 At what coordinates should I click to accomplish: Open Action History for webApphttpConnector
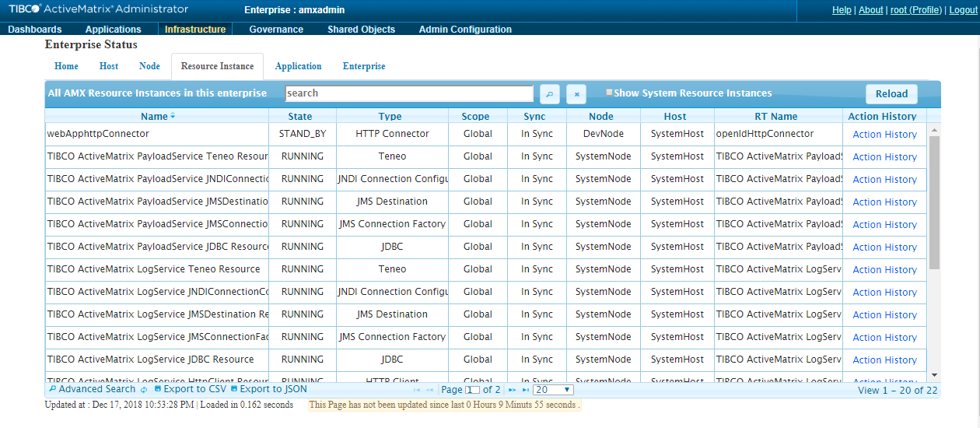884,134
